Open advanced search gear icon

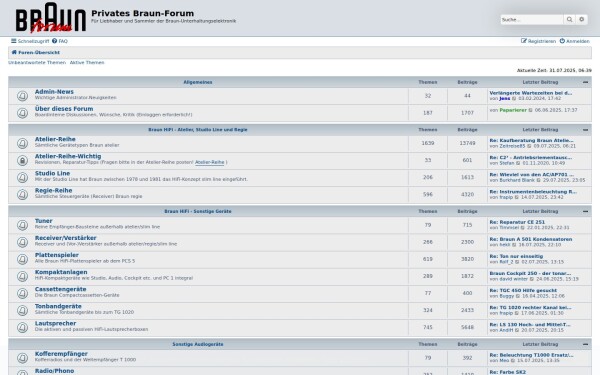(x=582, y=20)
